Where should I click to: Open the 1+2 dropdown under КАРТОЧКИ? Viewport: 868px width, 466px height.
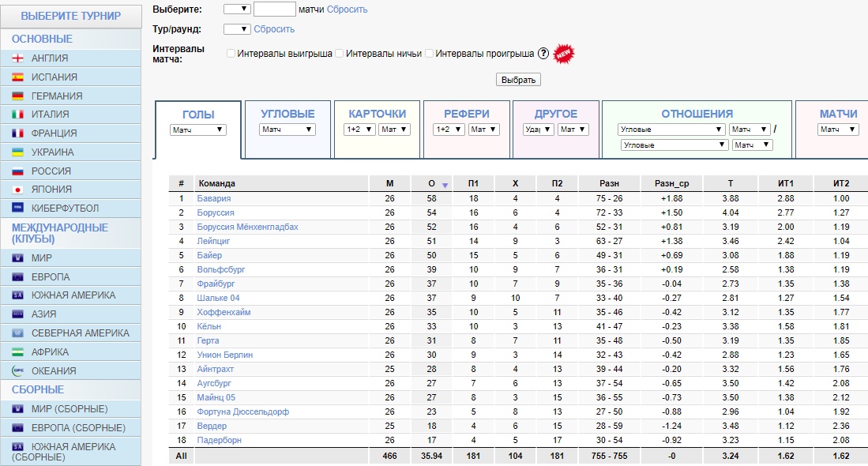click(359, 130)
